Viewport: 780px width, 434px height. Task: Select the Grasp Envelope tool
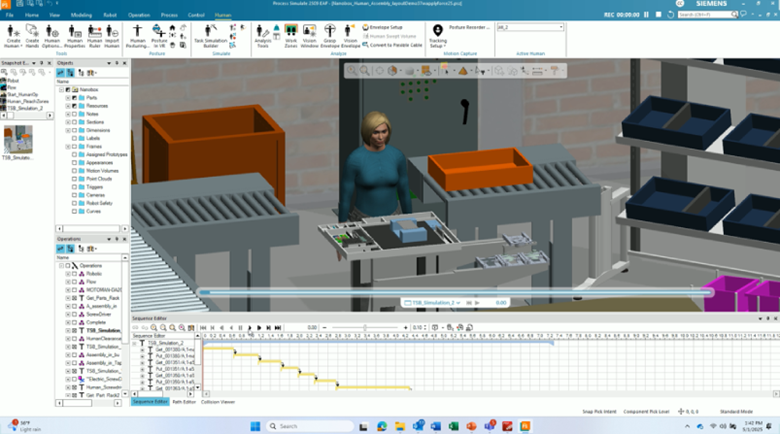330,34
